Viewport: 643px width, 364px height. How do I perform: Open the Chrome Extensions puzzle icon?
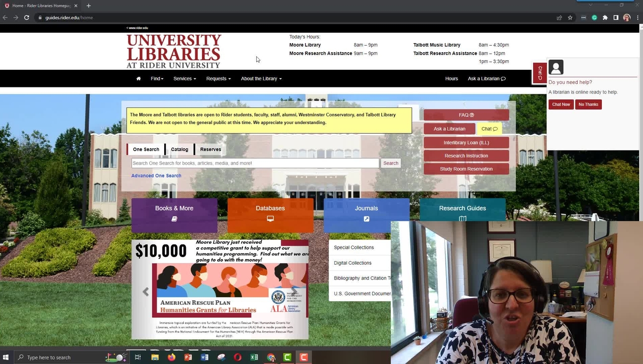pyautogui.click(x=605, y=18)
